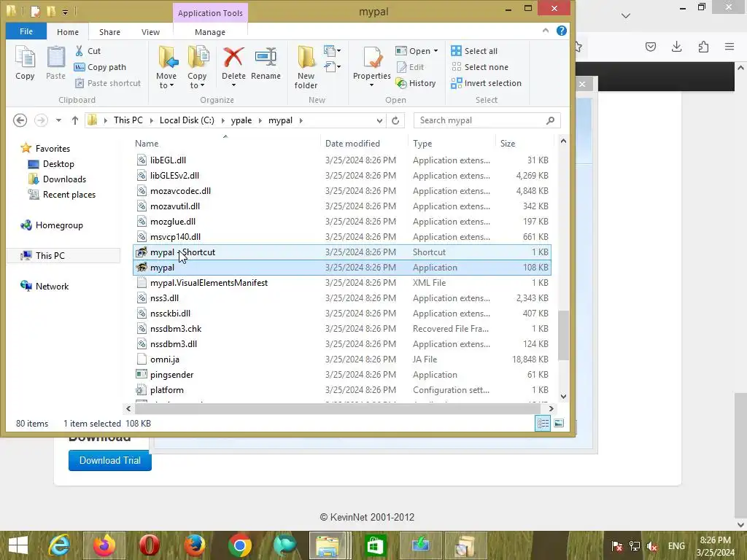This screenshot has height=560, width=747.
Task: Click the Search mypal input field
Action: (487, 120)
